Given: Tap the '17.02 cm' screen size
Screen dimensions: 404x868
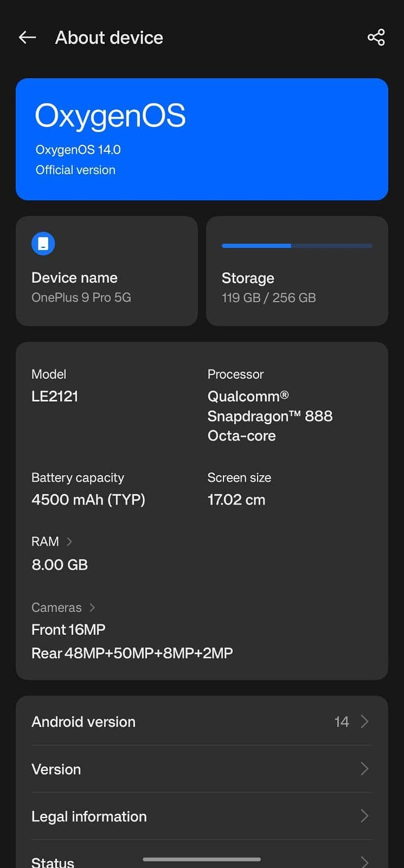Looking at the screenshot, I should 236,500.
